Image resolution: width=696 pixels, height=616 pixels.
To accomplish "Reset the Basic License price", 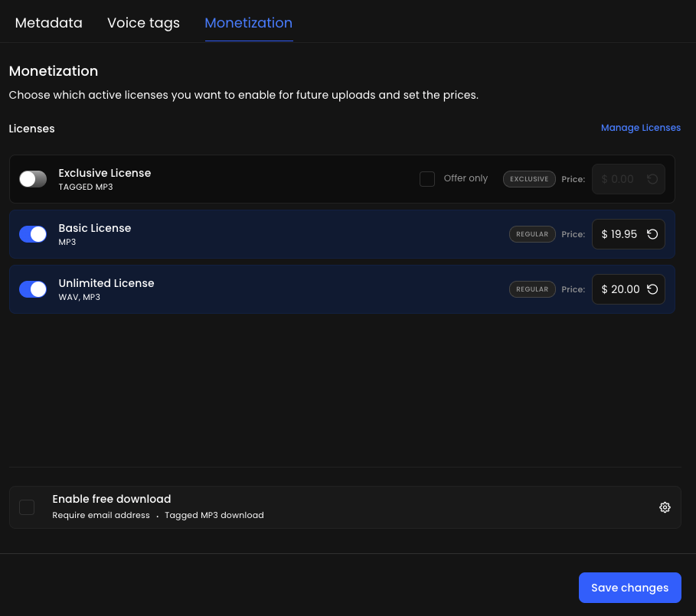I will coord(652,234).
